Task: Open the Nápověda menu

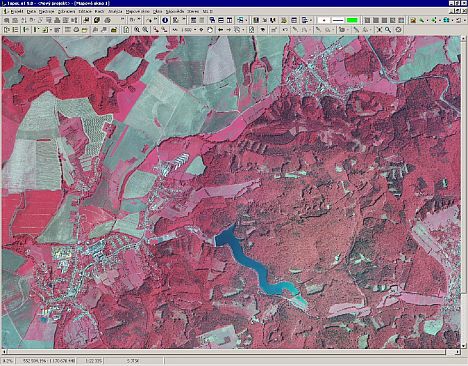Action: pyautogui.click(x=175, y=11)
